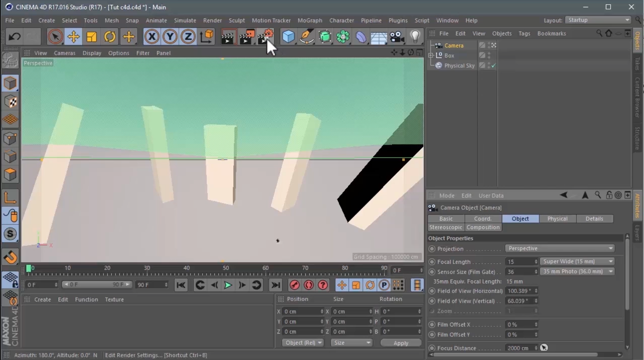The image size is (644, 360).
Task: Switch to Polygons mode
Action: [10, 175]
